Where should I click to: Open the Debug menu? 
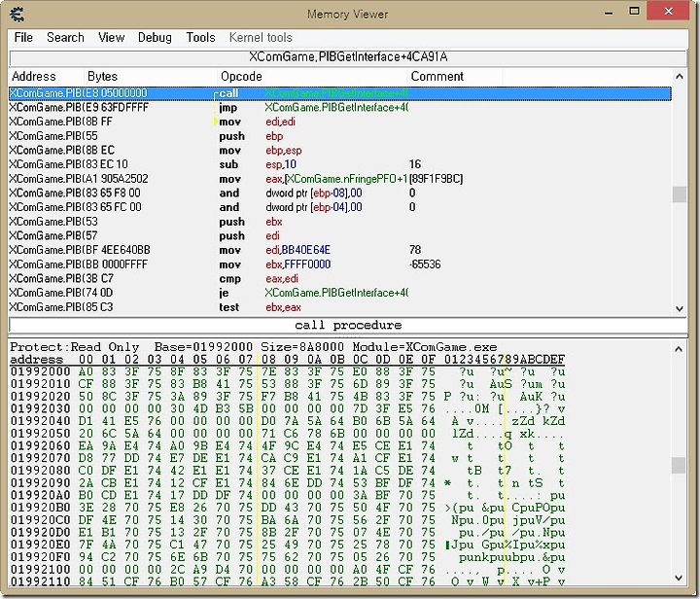coord(155,38)
